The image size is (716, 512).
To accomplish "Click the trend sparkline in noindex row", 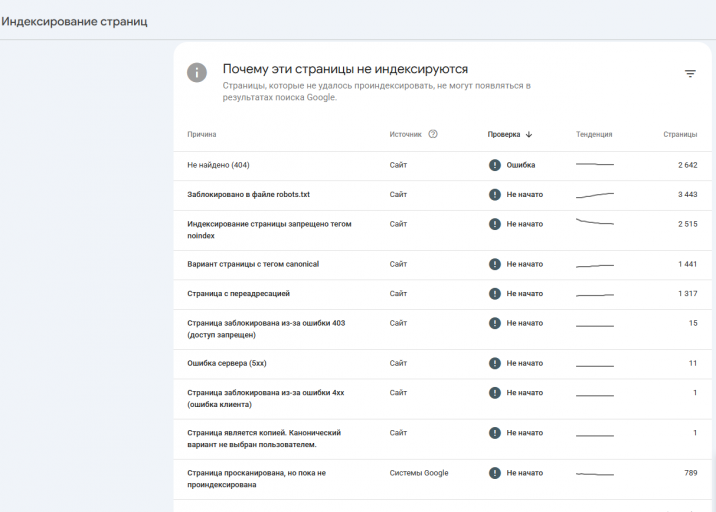I will coord(595,222).
